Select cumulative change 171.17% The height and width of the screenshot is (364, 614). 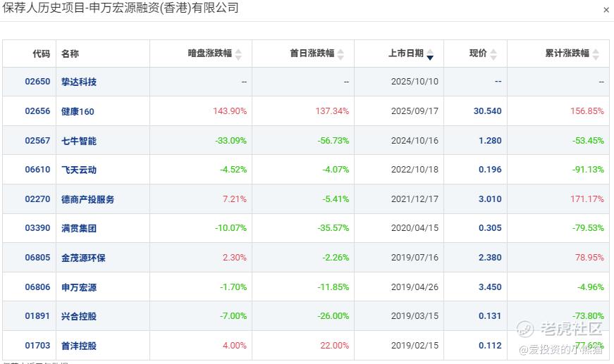click(587, 199)
